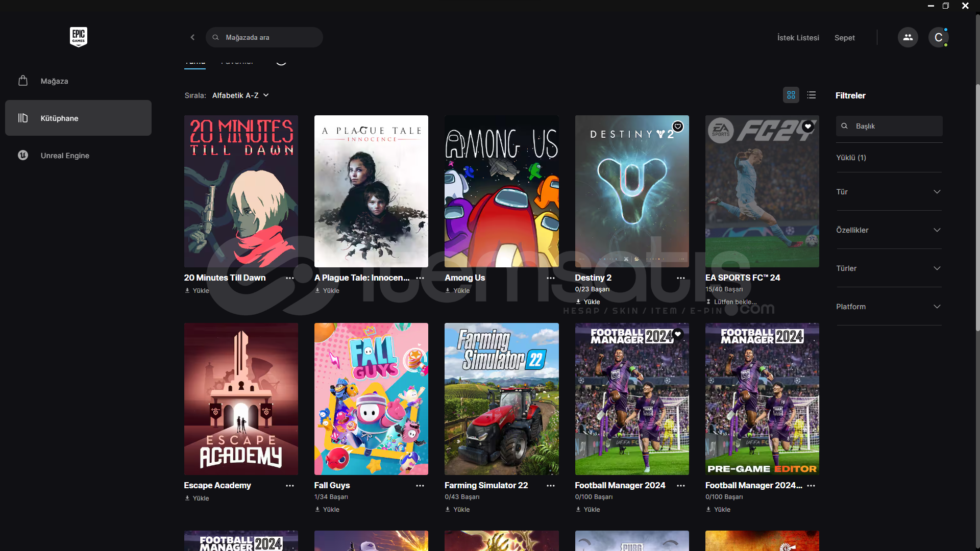
Task: Minimize the Epic Games window
Action: (x=930, y=6)
